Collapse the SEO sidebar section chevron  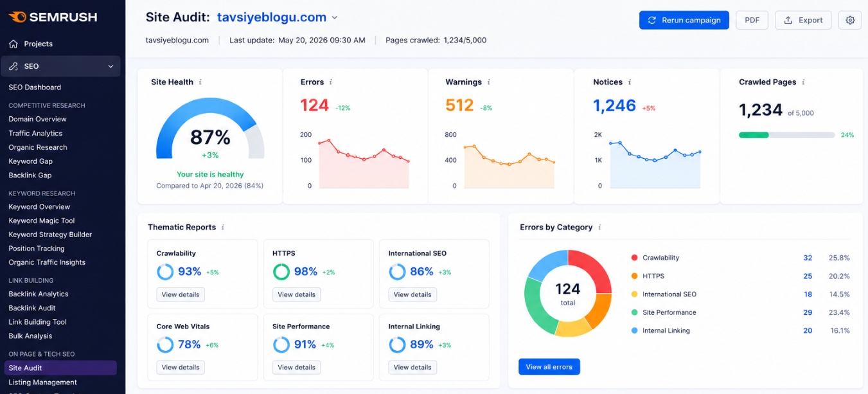point(111,66)
